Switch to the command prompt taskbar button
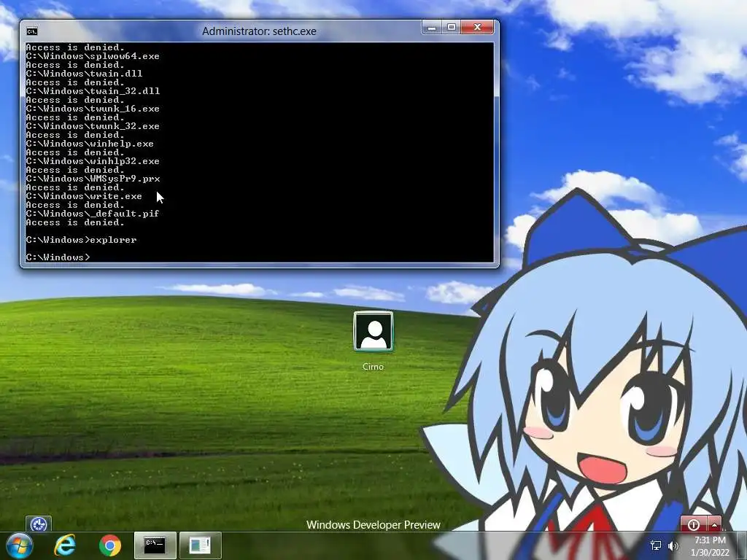 coord(155,545)
